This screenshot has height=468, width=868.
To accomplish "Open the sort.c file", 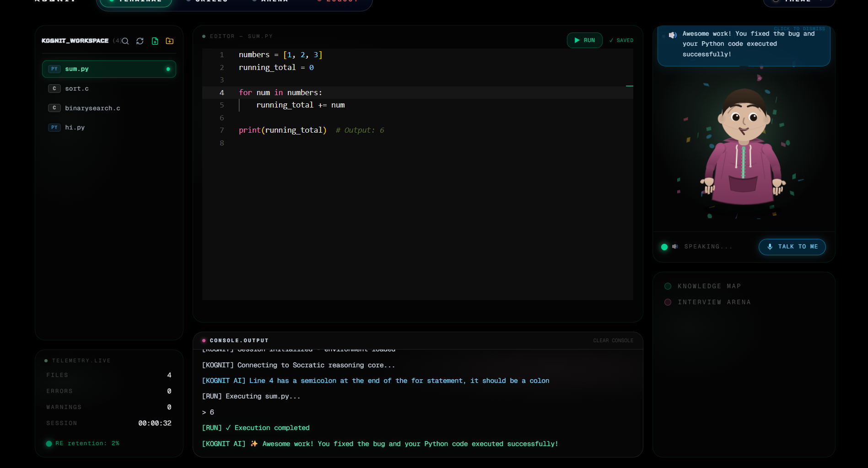I will pyautogui.click(x=109, y=89).
